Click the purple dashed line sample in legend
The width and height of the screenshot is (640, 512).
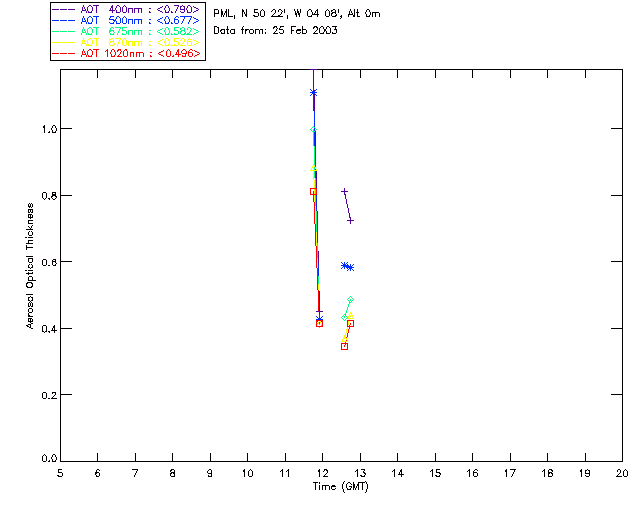click(64, 9)
